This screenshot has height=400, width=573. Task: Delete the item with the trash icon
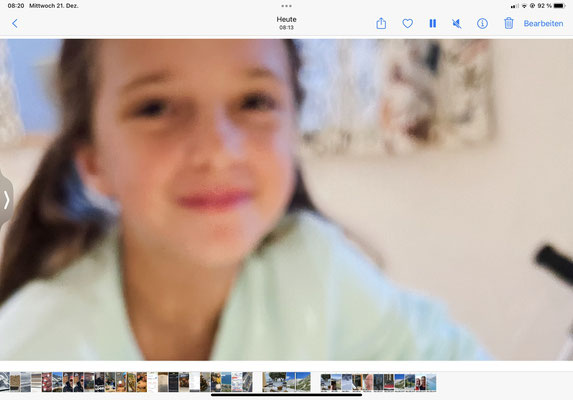click(x=509, y=23)
